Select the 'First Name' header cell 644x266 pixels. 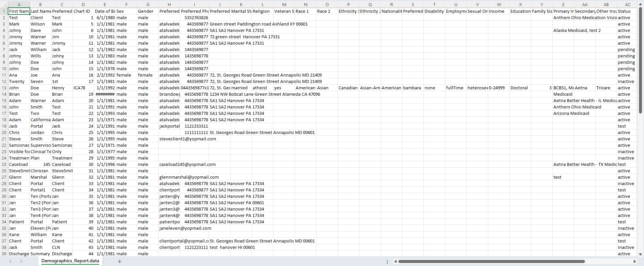(19, 11)
